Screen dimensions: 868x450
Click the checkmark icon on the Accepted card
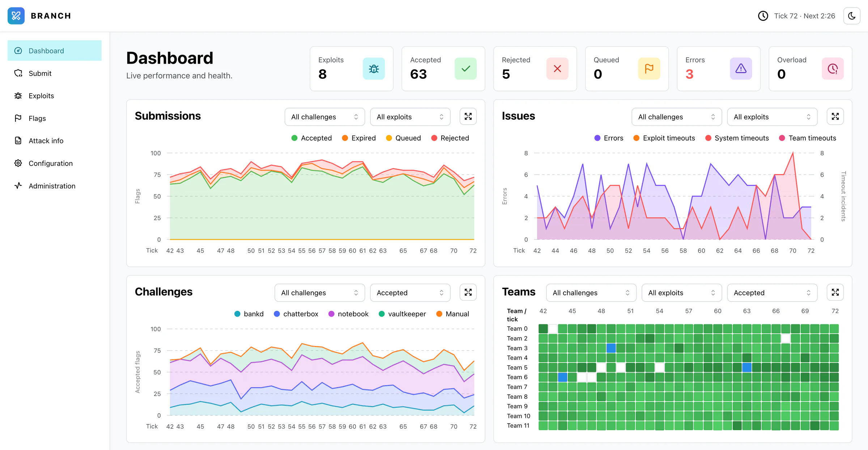[466, 69]
